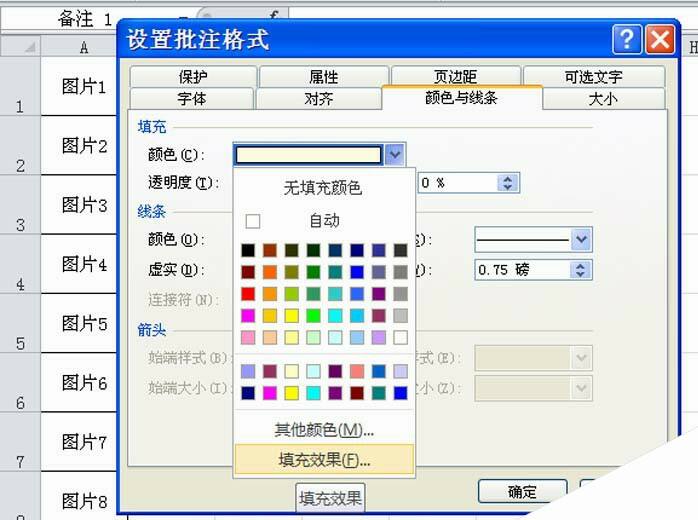Pick the teal swatch in bottom row
This screenshot has width=698, height=520.
(x=379, y=393)
